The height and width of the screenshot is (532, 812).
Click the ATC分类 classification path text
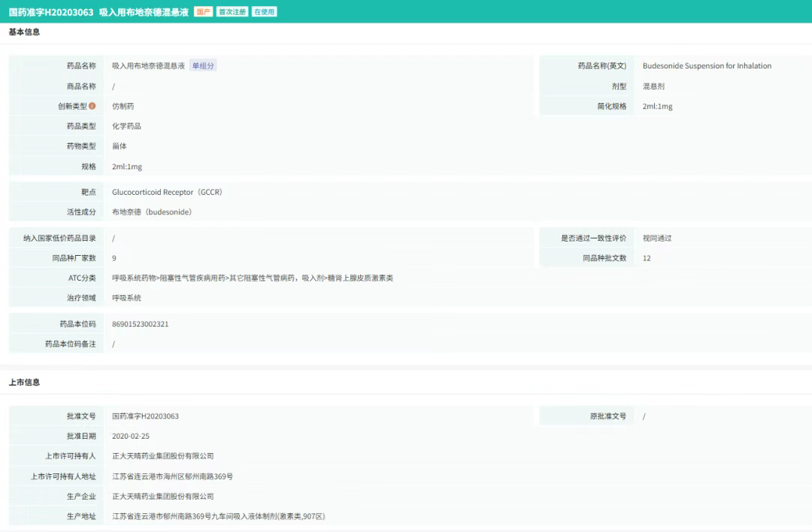(252, 278)
